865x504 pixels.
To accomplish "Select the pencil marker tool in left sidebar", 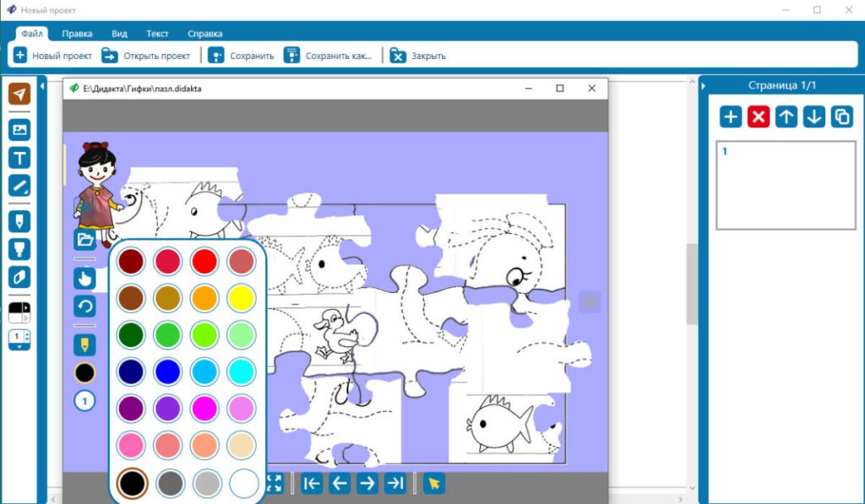I will tap(19, 222).
